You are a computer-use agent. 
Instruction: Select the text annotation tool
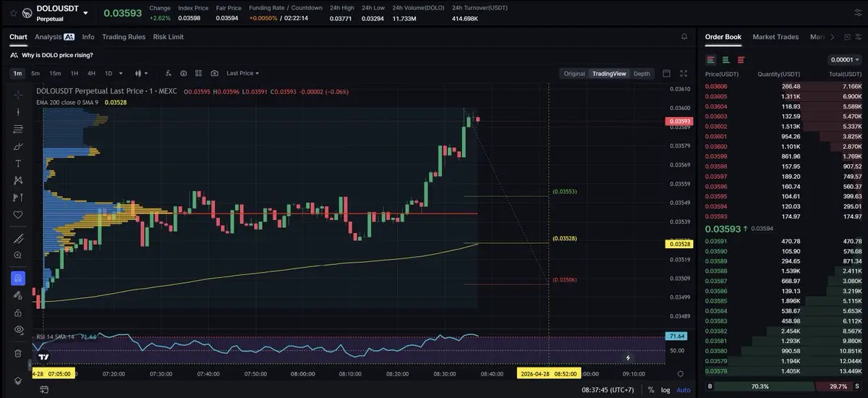pos(18,164)
